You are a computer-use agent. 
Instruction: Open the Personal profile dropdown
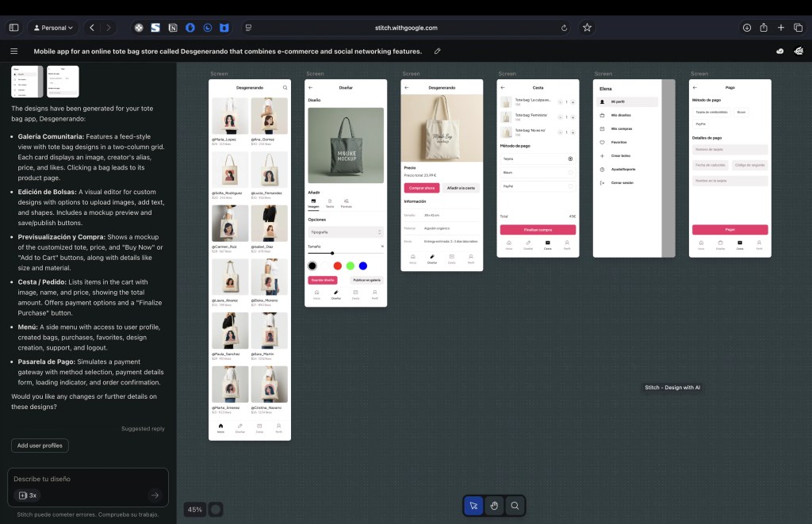coord(52,27)
